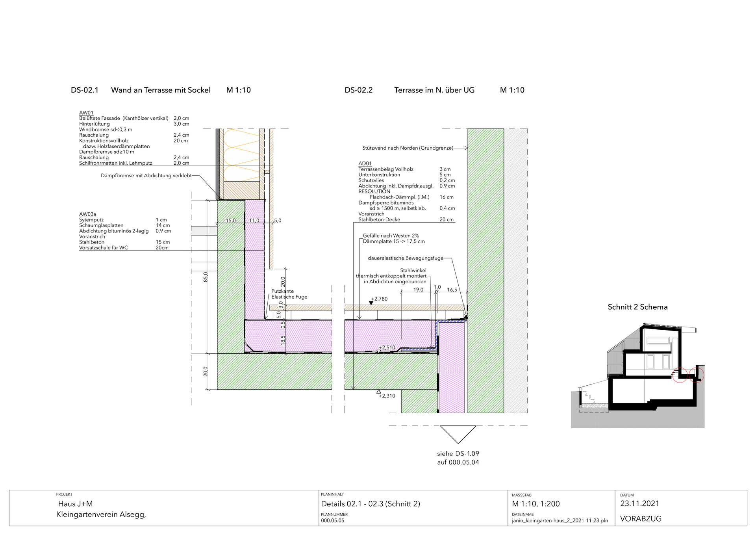Click the small elevation marker at +2,510
The image size is (756, 535).
pos(378,351)
